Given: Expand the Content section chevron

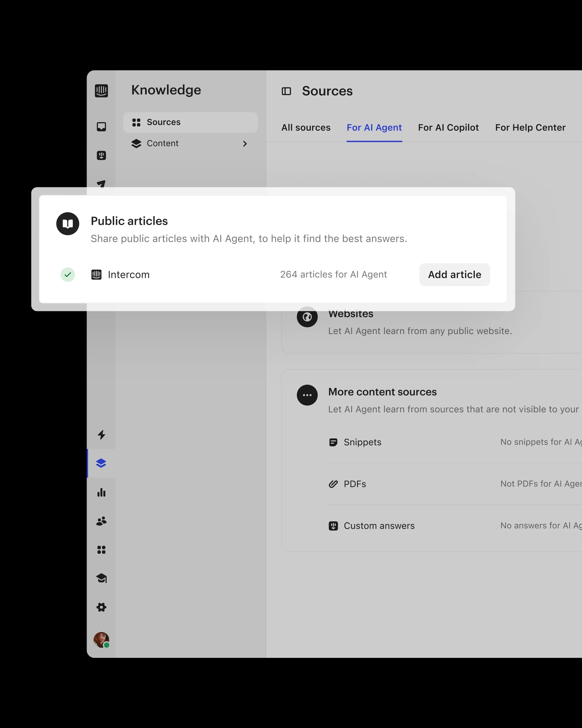Looking at the screenshot, I should coord(245,143).
